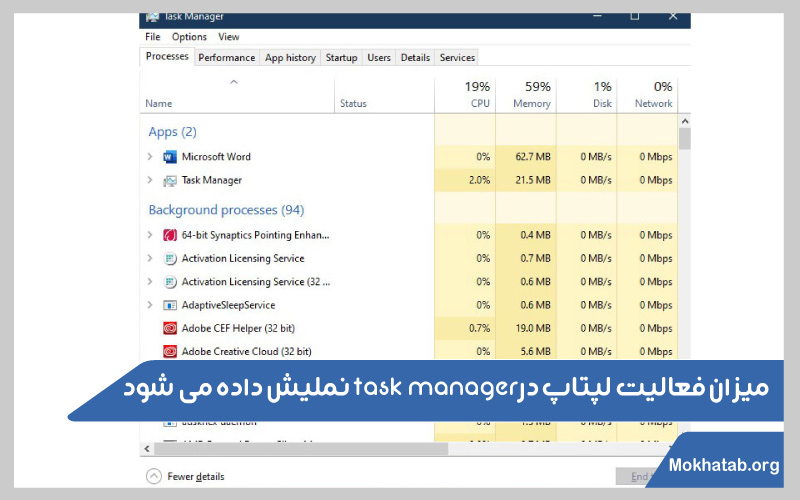
Task: Click the sort arrow above Name column
Action: pyautogui.click(x=234, y=82)
